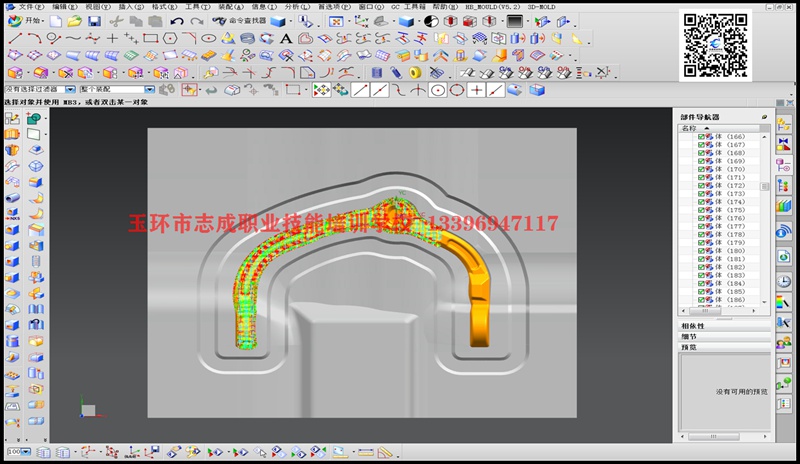Uncheck the checkbox for 体 (177)

point(701,227)
